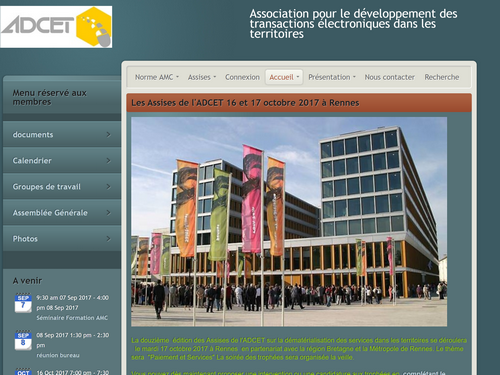Image resolution: width=500 pixels, height=375 pixels.
Task: Open the Photos sidebar entry
Action: [62, 238]
